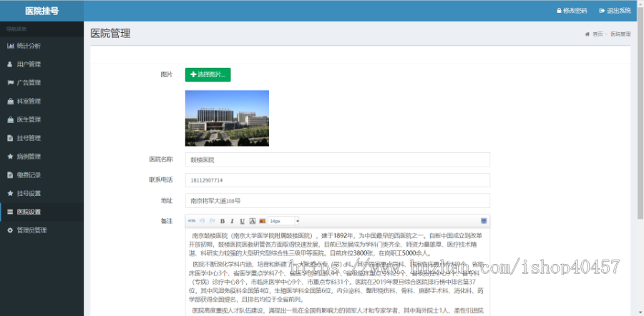
Task: Select the 医院设置 menu item
Action: click(x=42, y=212)
